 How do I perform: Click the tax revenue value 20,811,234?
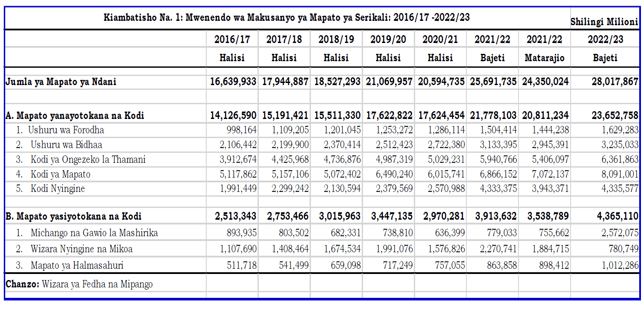coord(546,115)
